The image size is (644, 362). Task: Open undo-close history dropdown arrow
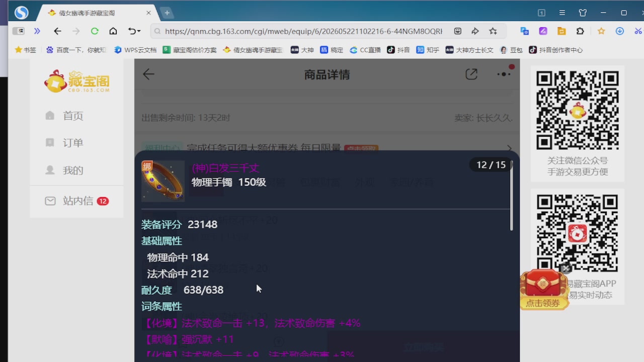pos(139,31)
